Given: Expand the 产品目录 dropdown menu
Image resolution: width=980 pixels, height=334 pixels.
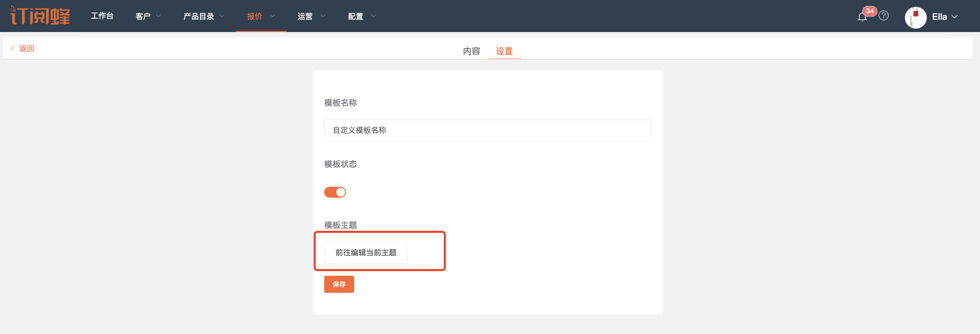Looking at the screenshot, I should pos(203,16).
